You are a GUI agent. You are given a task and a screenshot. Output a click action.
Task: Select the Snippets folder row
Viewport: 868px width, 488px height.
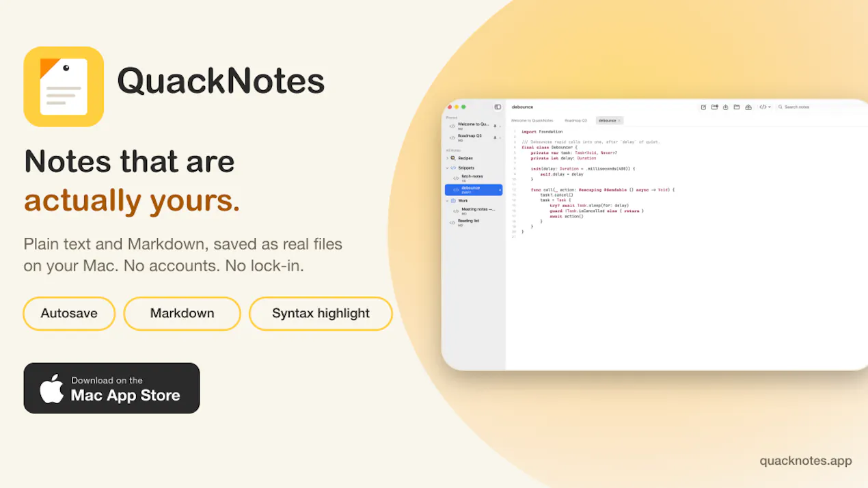(474, 167)
